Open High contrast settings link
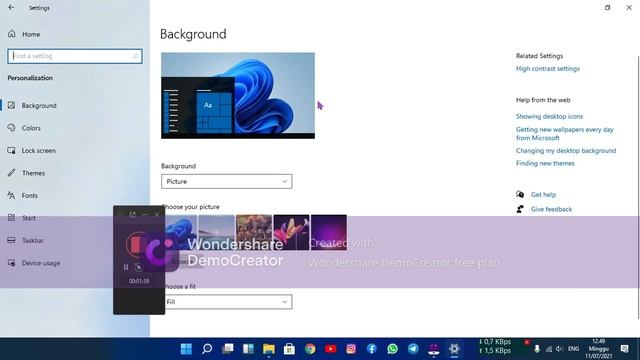The image size is (640, 360). tap(548, 69)
